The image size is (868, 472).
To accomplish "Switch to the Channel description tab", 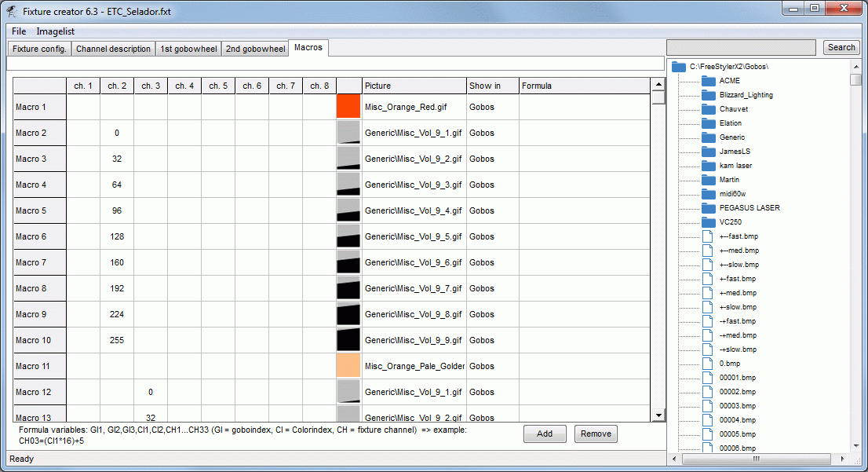I will 114,49.
